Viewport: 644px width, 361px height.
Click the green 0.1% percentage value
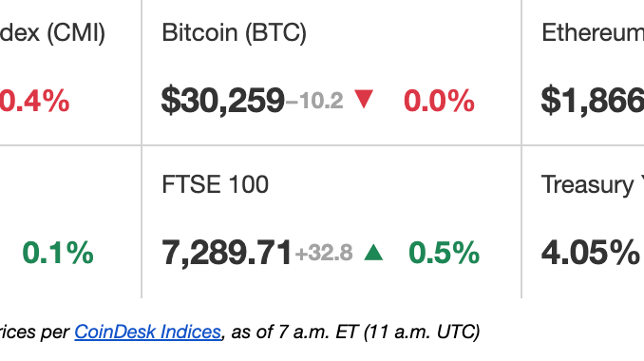(x=58, y=253)
